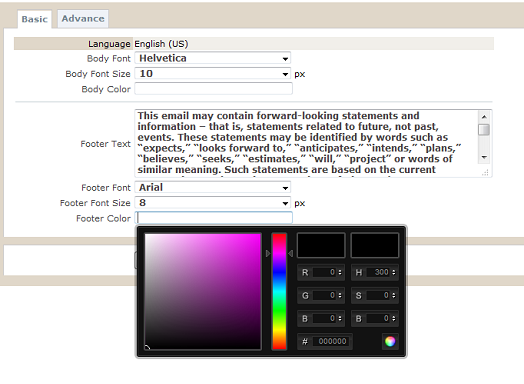Click the Footer Color label
Viewport: 524px width, 384px height.
[x=103, y=219]
